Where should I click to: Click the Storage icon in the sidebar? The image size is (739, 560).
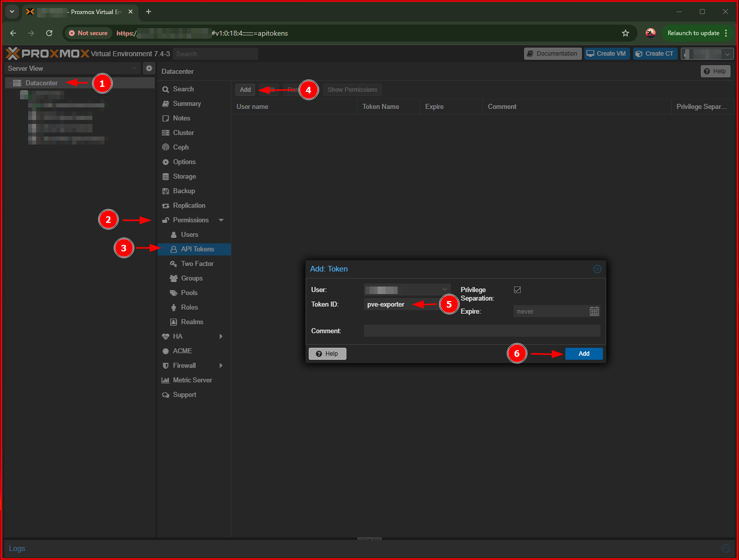166,177
